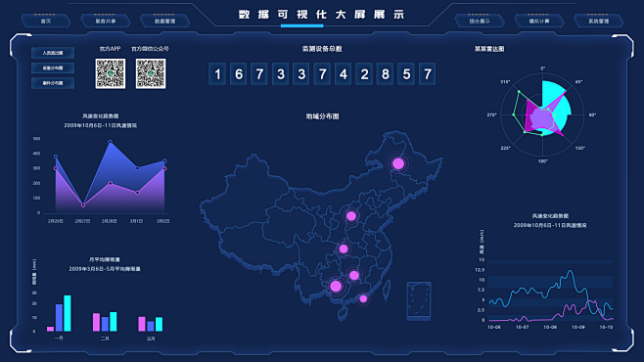
Task: Go to the 模拟计算 tab
Action: click(x=539, y=21)
